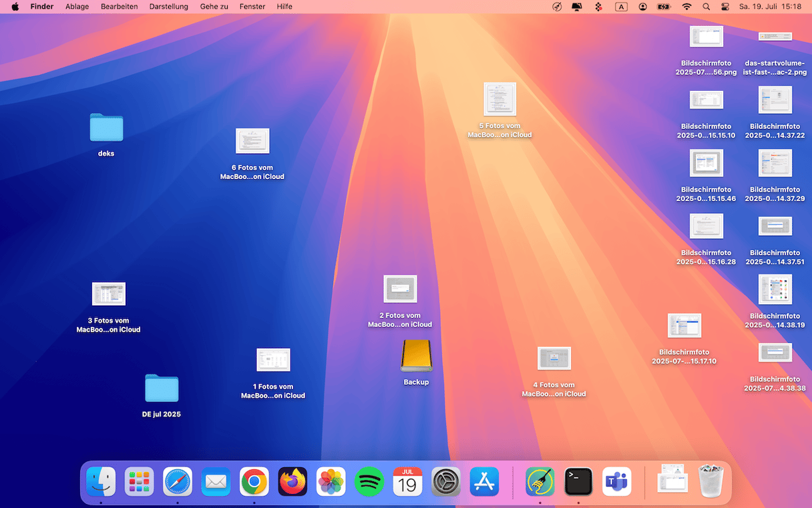Select the Backup drive on desktop

tap(416, 356)
